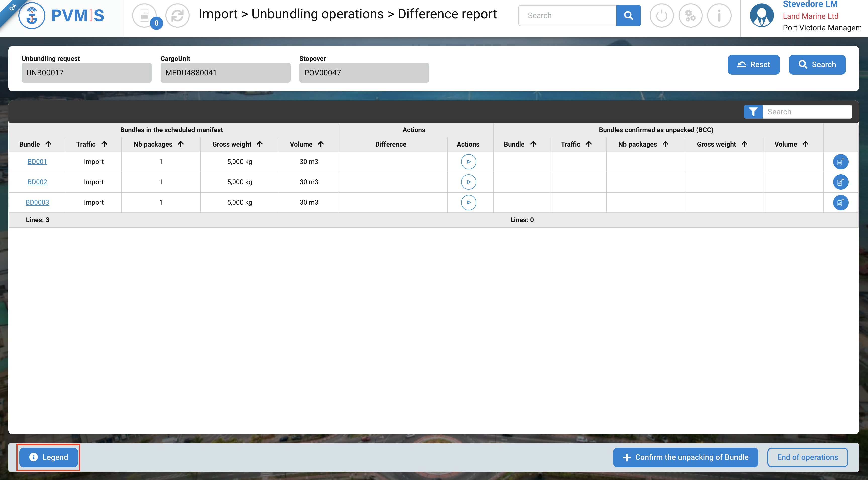Open the BD001 bundle link
This screenshot has height=480, width=868.
pyautogui.click(x=37, y=162)
